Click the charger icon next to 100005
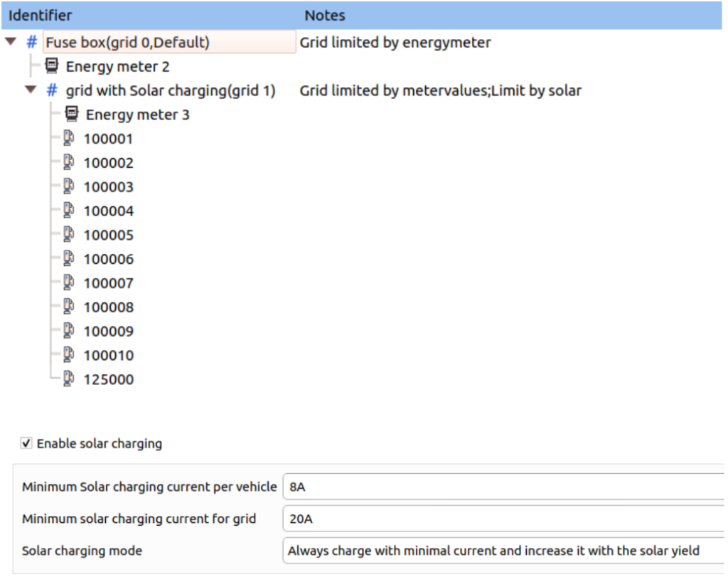Image resolution: width=728 pixels, height=577 pixels. [x=68, y=235]
